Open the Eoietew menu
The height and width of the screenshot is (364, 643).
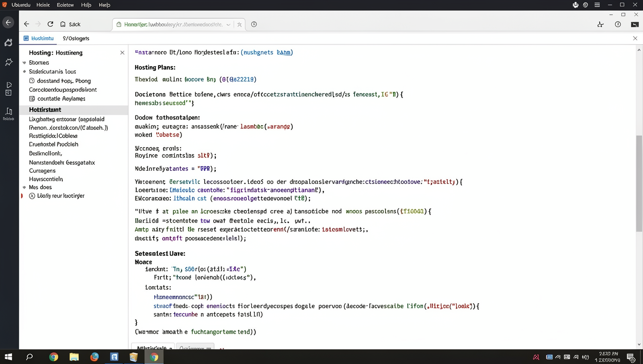[65, 5]
